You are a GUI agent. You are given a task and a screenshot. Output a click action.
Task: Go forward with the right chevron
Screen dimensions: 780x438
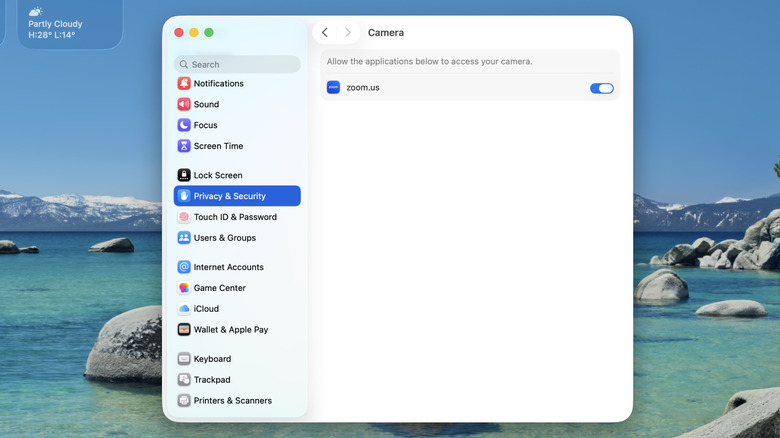tap(348, 33)
